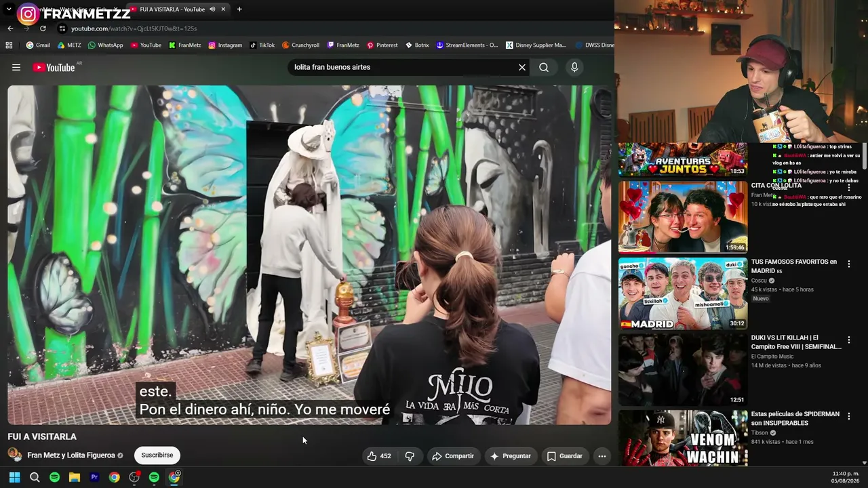The image size is (868, 488).
Task: Open the Botrix bookmark
Action: click(x=417, y=45)
